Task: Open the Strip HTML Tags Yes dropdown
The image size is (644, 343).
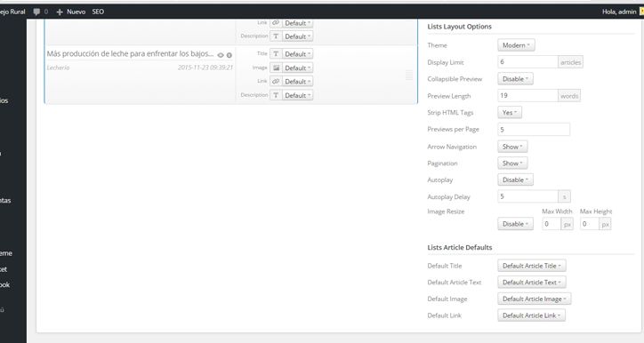Action: click(x=510, y=113)
